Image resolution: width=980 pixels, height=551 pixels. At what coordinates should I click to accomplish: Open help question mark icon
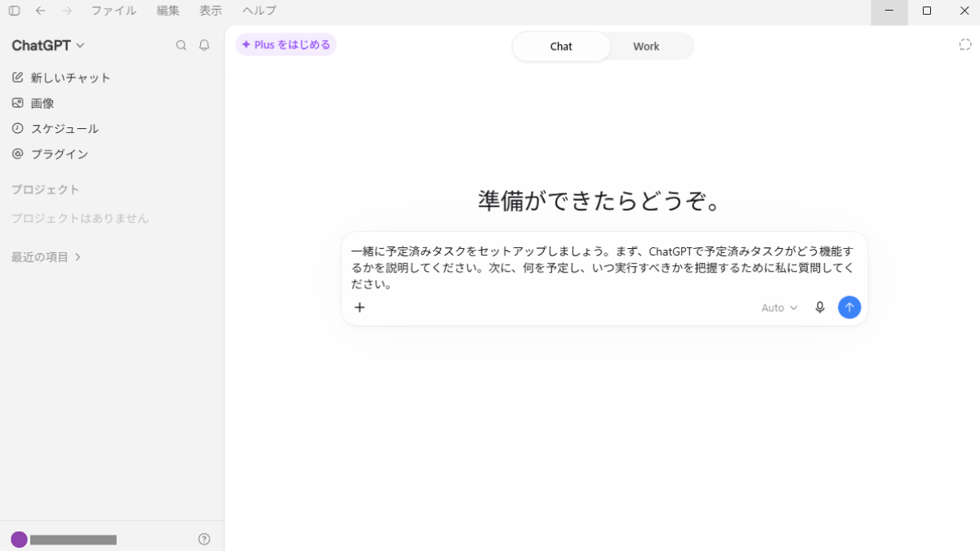(x=204, y=539)
